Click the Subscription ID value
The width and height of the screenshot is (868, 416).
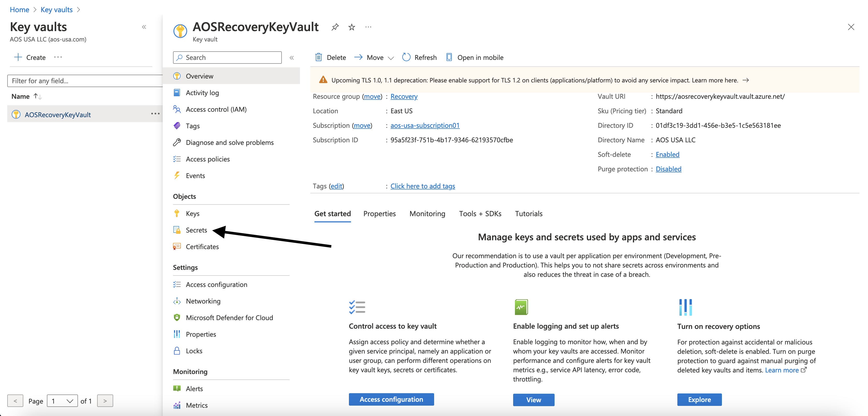pyautogui.click(x=451, y=140)
